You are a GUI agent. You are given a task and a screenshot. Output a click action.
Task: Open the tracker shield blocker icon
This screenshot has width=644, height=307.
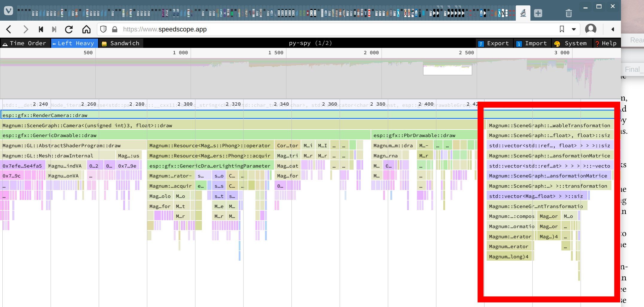pyautogui.click(x=103, y=29)
